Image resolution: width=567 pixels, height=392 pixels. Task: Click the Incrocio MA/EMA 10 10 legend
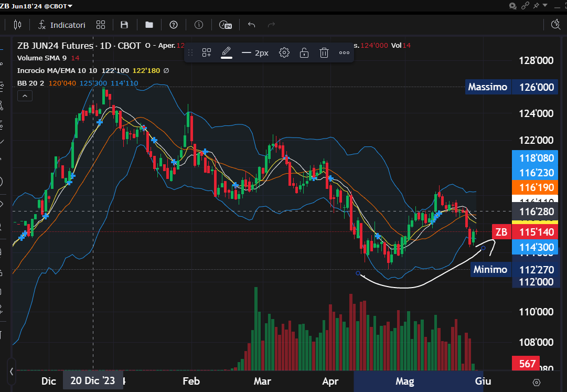coord(57,70)
